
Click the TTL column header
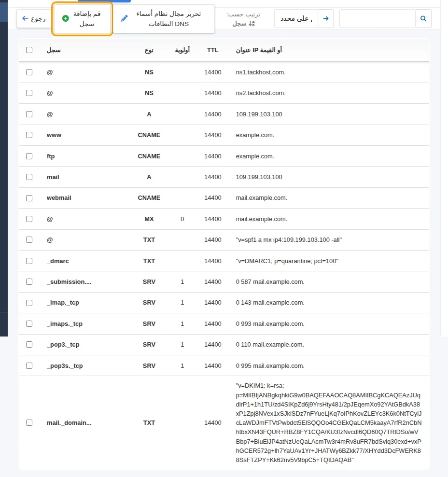(212, 50)
